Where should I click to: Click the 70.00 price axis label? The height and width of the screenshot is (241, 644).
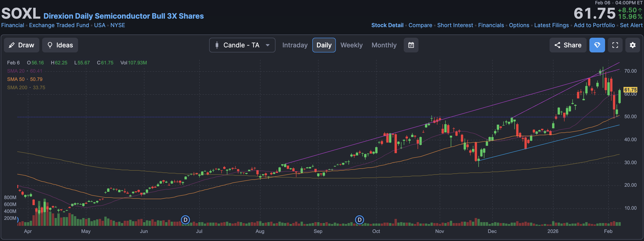[630, 71]
